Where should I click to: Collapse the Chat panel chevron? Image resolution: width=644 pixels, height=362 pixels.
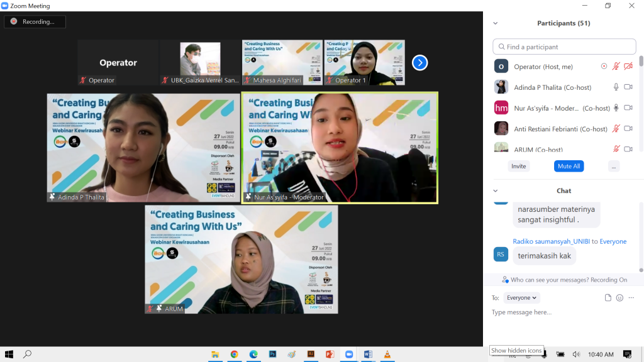click(496, 191)
